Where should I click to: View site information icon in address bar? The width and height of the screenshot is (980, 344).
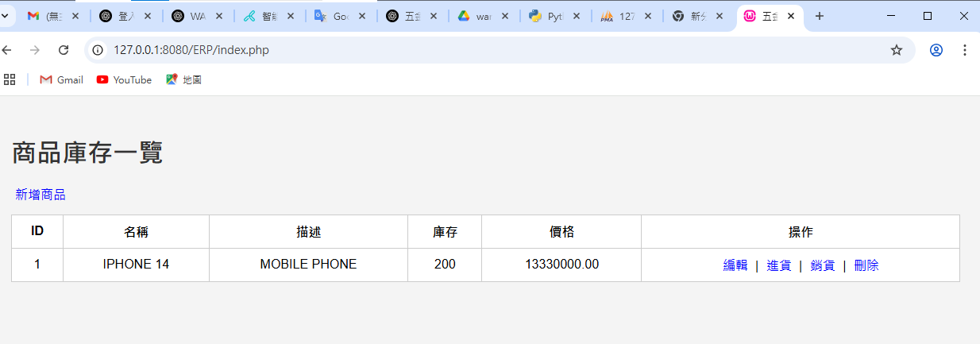[x=98, y=50]
